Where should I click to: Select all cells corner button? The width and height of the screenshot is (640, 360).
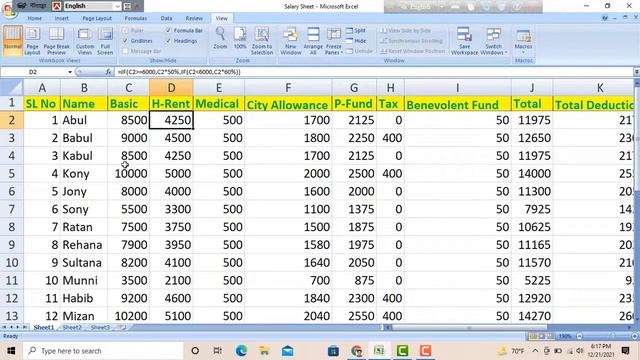coord(11,87)
